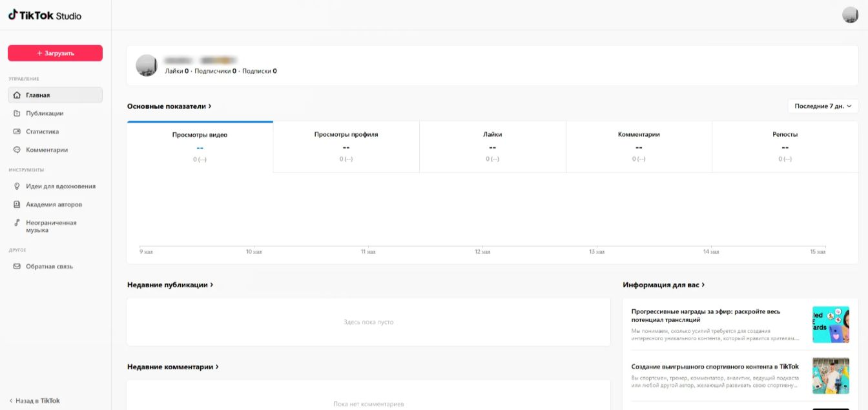
Task: Click the Пока нет комментариев placeholder text
Action: pyautogui.click(x=368, y=404)
